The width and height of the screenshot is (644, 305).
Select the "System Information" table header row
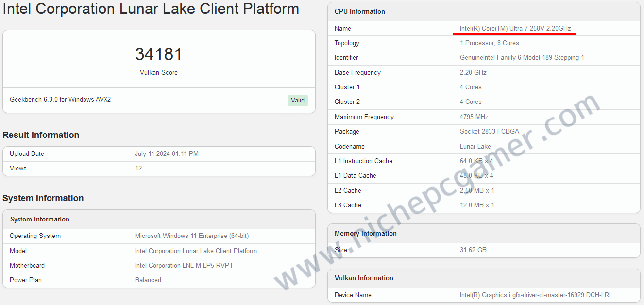[x=159, y=220]
